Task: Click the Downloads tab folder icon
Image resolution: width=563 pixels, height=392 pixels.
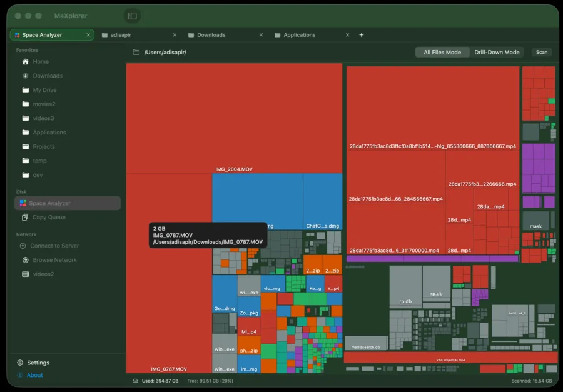Action: pyautogui.click(x=191, y=35)
